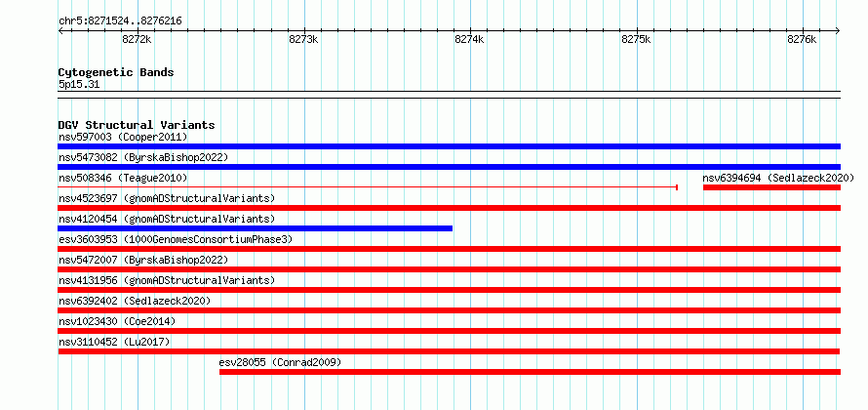The image size is (868, 410).
Task: Open nsv6394694 (Sedlazeck2020) label
Action: click(x=778, y=178)
